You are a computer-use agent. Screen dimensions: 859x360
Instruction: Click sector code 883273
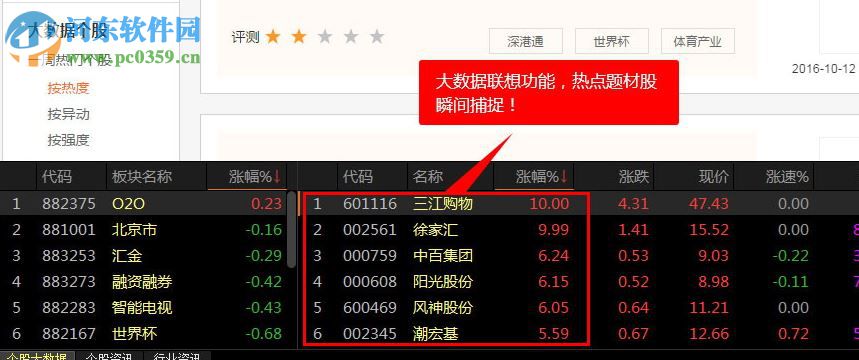[x=68, y=282]
